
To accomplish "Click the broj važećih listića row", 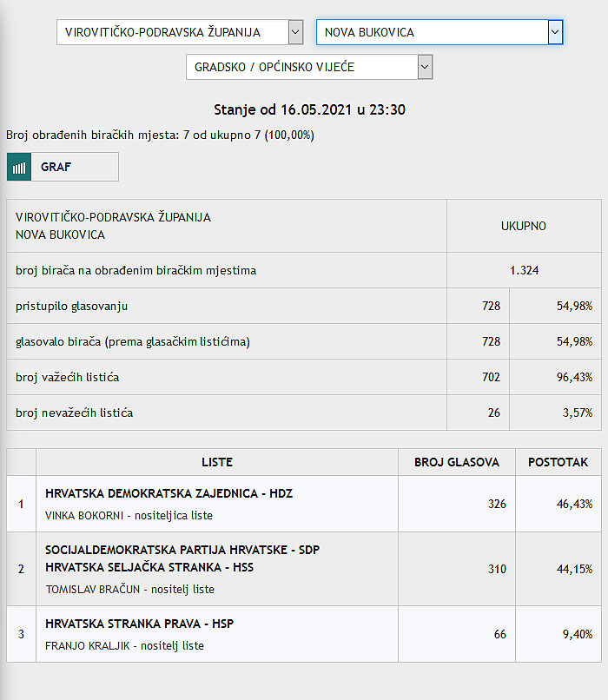I will click(304, 377).
